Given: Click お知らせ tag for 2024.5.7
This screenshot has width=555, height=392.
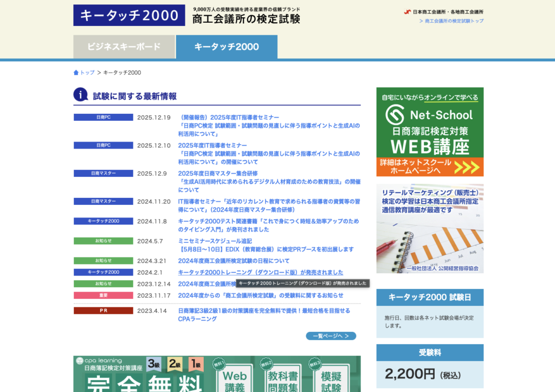Looking at the screenshot, I should click(x=104, y=241).
